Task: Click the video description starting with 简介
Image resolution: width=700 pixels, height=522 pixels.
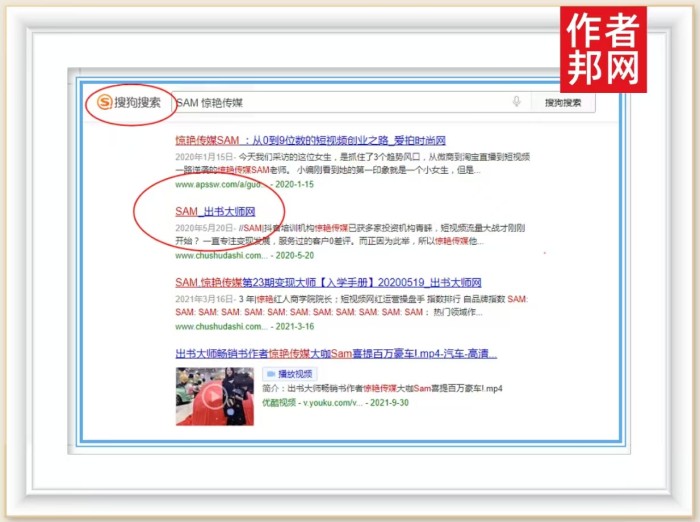Action: coord(382,388)
